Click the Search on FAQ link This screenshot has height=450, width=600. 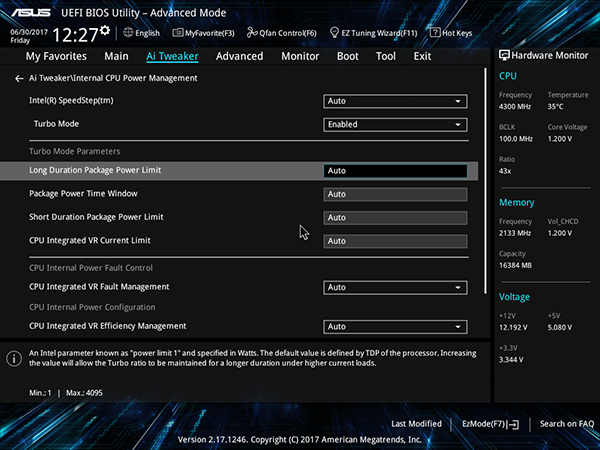(567, 424)
